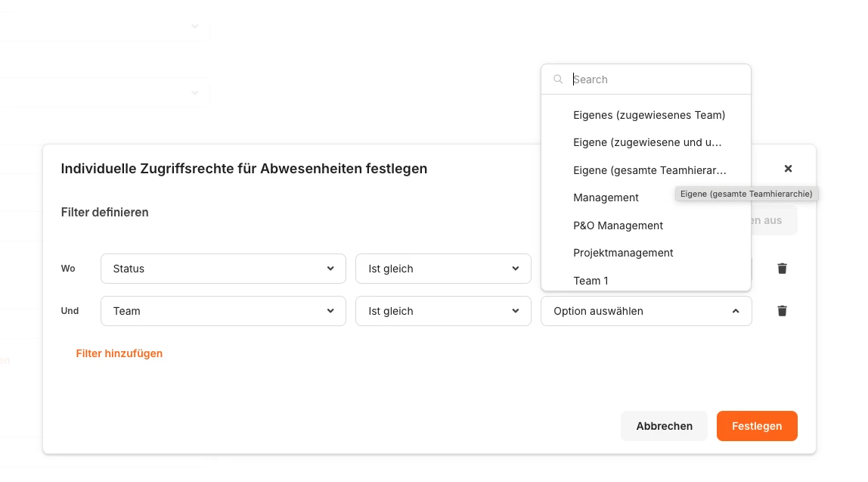
Task: Select 'Eigene (zugewiesene und u...' option
Action: point(647,142)
